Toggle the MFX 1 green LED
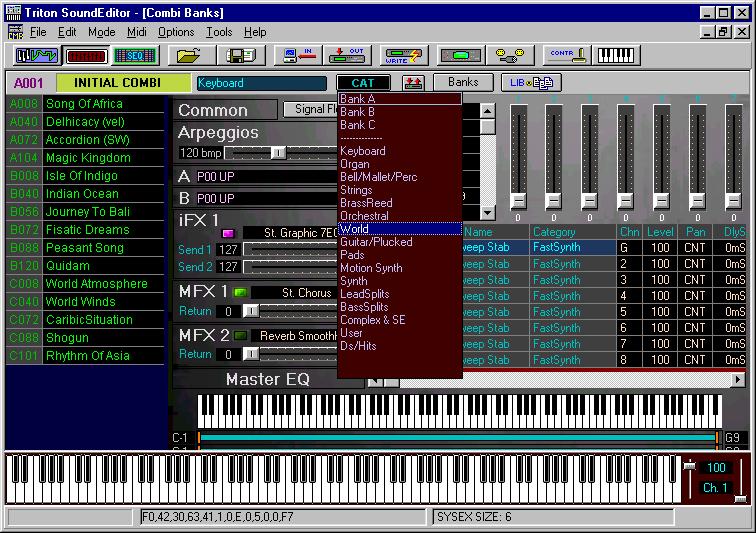The width and height of the screenshot is (756, 533). click(x=240, y=293)
